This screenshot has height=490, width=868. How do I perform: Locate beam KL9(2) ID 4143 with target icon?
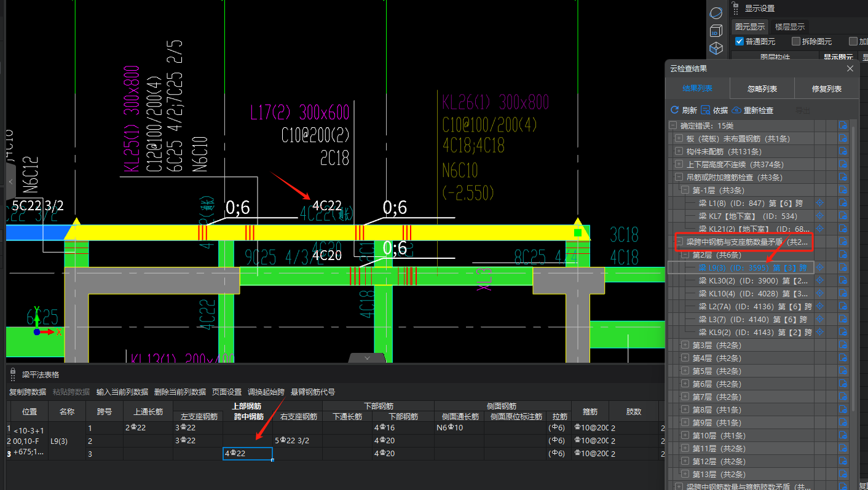pos(819,332)
